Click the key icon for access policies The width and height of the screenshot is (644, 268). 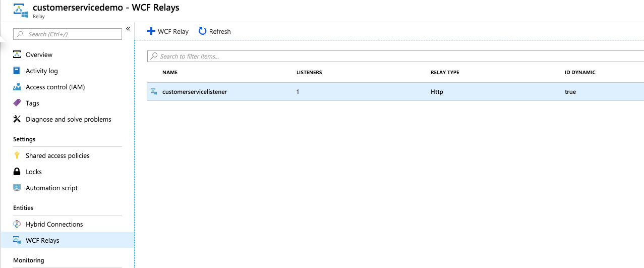point(17,155)
